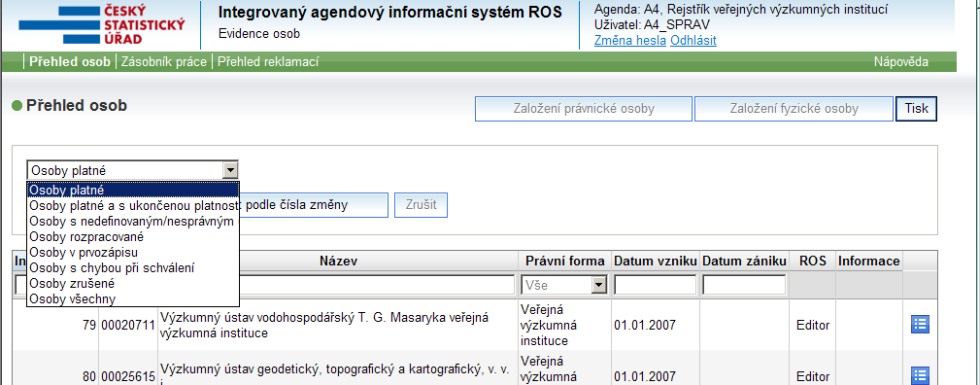Click the Odhlásit link
980x385 pixels.
pyautogui.click(x=693, y=41)
